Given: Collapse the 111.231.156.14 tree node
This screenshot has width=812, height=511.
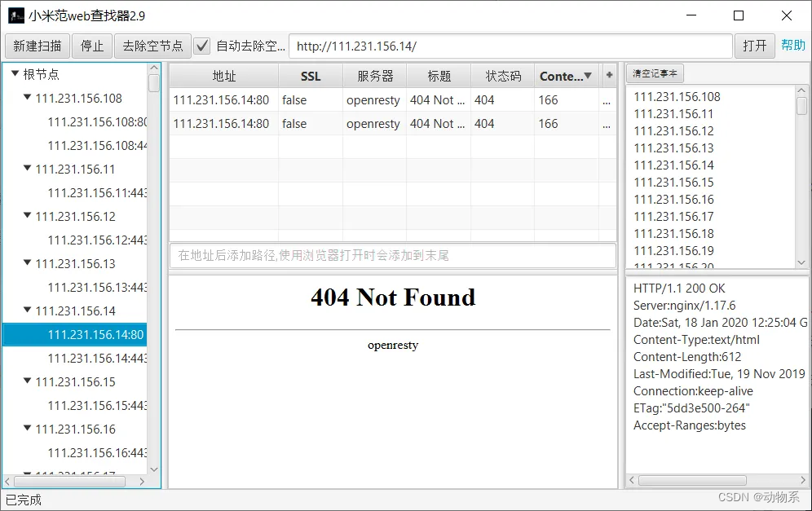Looking at the screenshot, I should [x=28, y=310].
